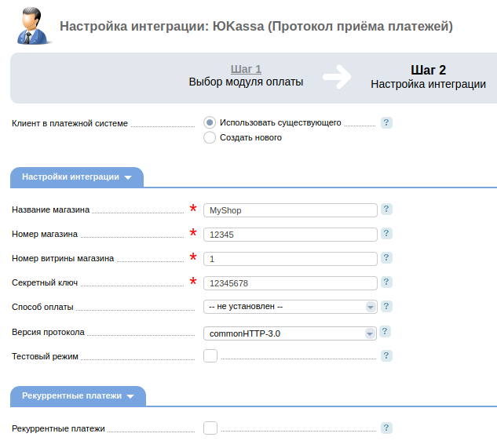
Task: Enable Рекуррентные платежи checkbox
Action: pyautogui.click(x=210, y=428)
